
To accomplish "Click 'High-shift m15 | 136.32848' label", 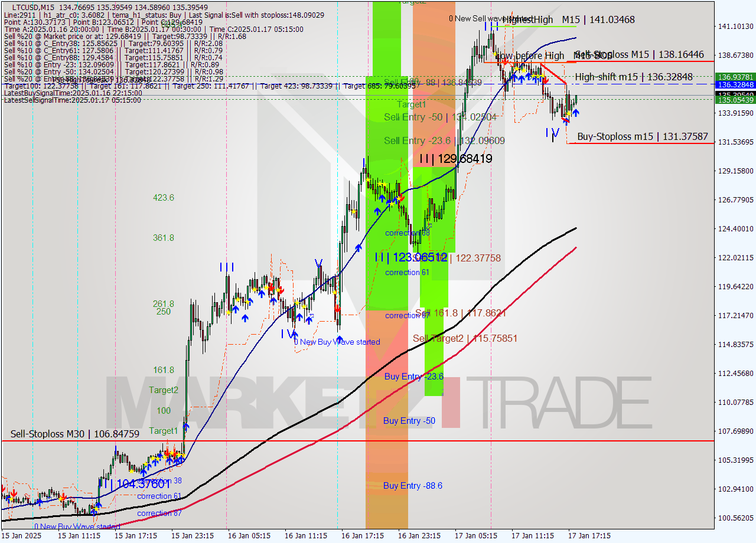I will coord(634,77).
